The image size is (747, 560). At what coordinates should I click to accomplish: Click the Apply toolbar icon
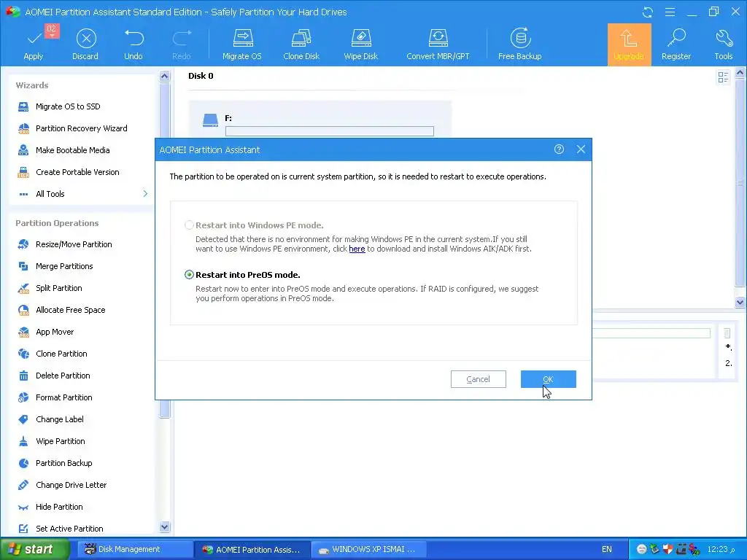tap(34, 44)
